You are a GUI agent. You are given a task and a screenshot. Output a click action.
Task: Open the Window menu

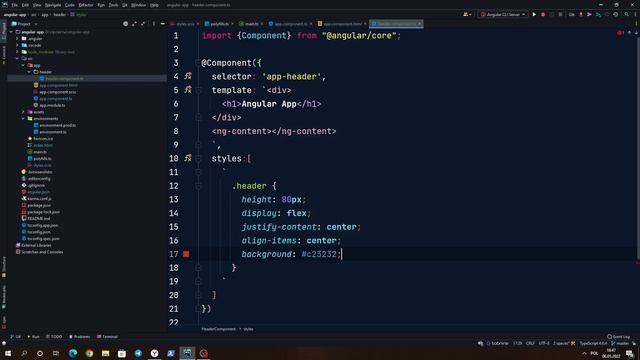(x=138, y=5)
